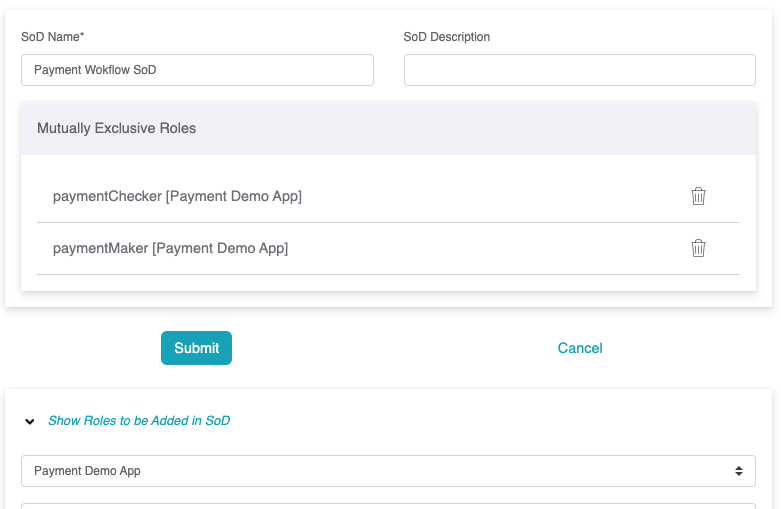Click the SoD Name* label
The image size is (781, 509).
(52, 37)
